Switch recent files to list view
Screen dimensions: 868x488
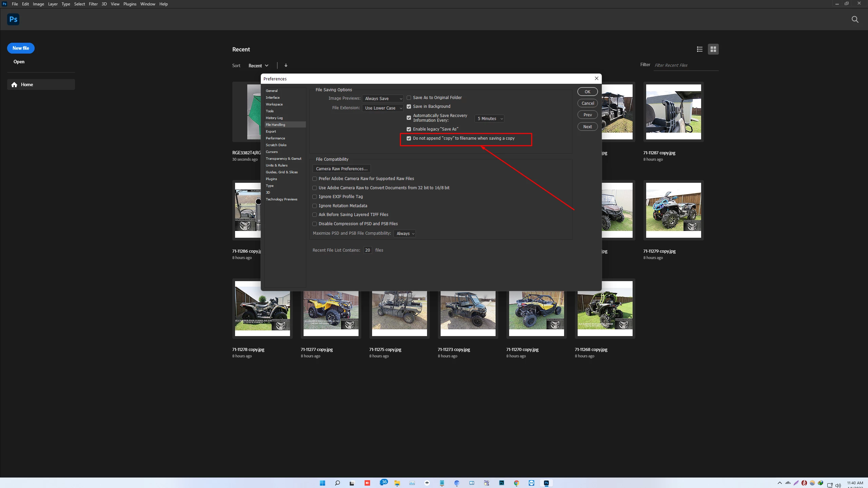[699, 49]
